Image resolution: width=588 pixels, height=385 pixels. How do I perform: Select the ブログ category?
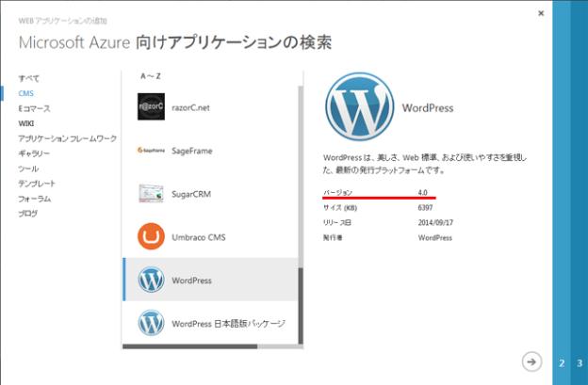pos(28,214)
